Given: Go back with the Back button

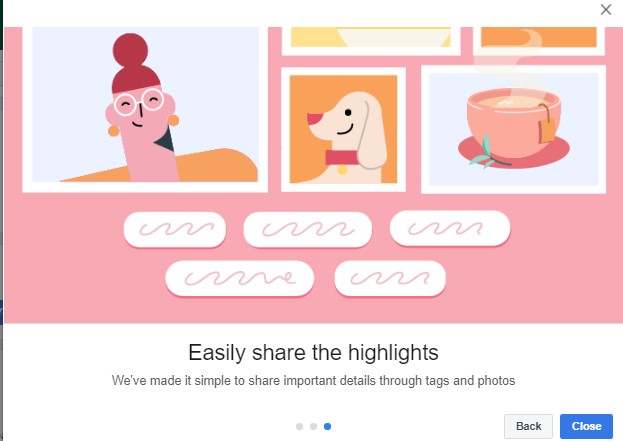Looking at the screenshot, I should click(528, 426).
